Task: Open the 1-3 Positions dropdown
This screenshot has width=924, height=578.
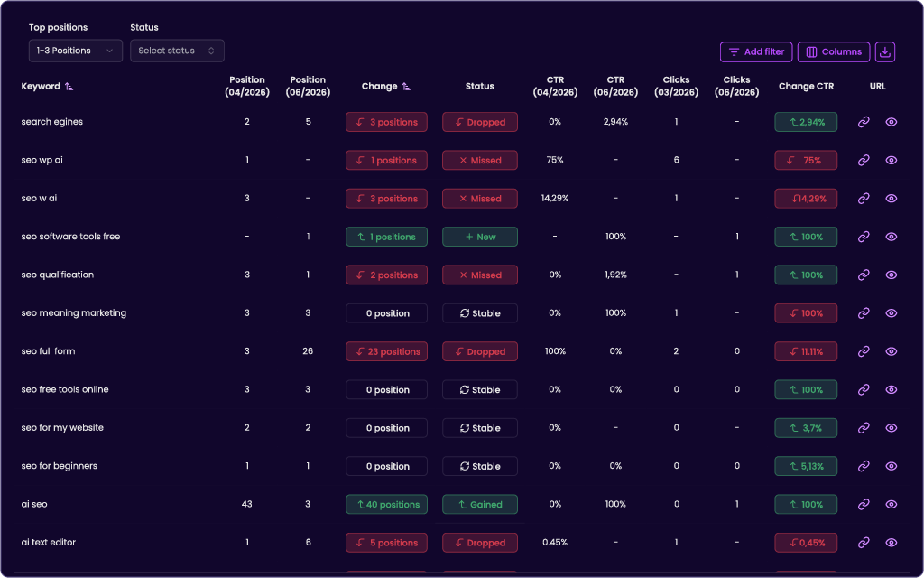Action: 76,51
